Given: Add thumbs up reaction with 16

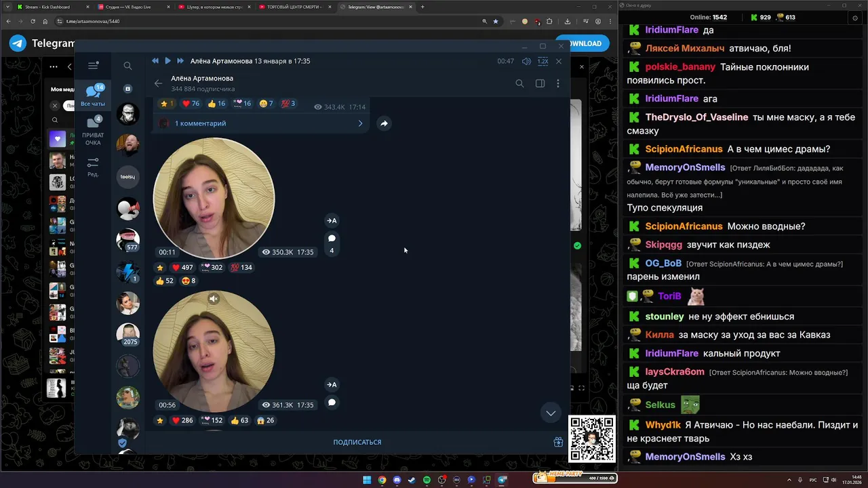Looking at the screenshot, I should (216, 104).
